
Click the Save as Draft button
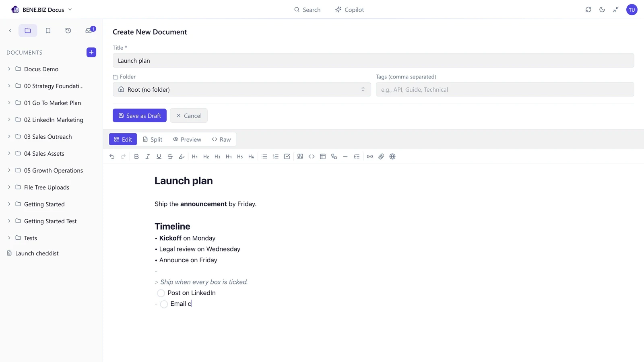[140, 115]
